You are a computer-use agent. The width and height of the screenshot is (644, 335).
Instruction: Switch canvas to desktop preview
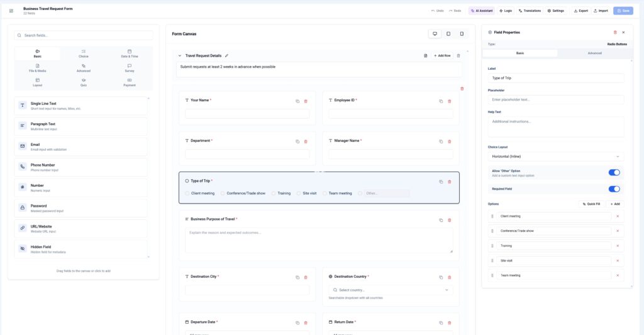point(435,34)
